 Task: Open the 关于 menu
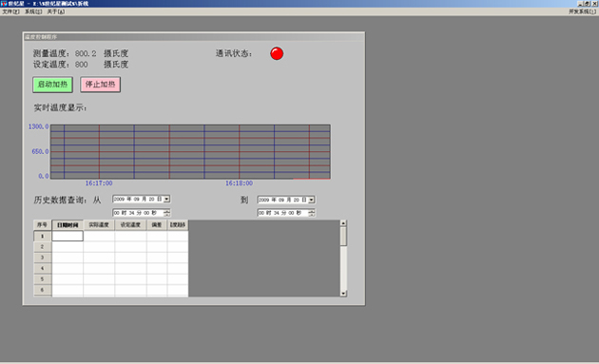coord(56,11)
